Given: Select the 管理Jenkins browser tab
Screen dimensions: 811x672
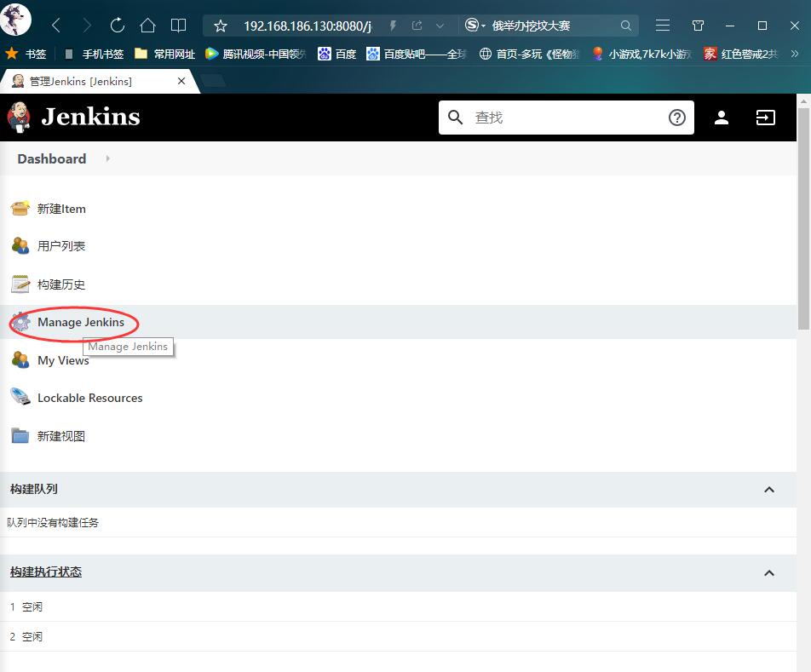Looking at the screenshot, I should (98, 81).
